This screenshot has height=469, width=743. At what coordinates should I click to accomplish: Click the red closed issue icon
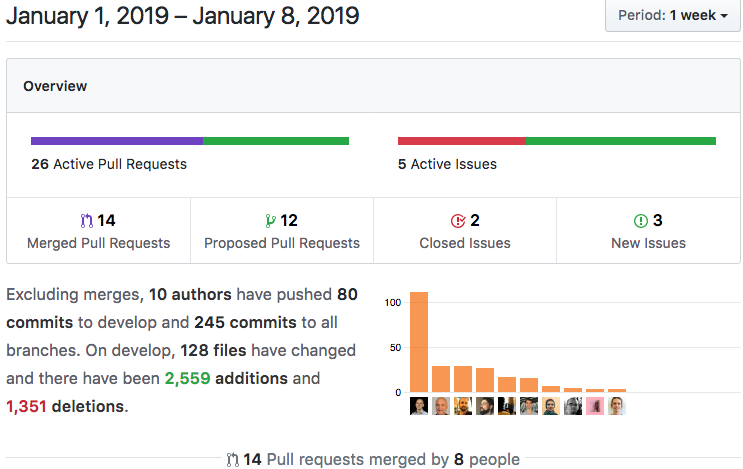pos(458,221)
